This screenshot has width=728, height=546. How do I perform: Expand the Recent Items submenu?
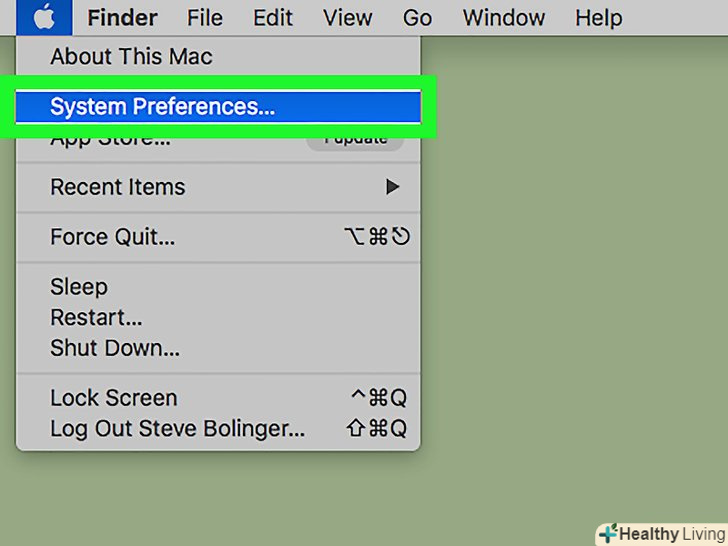pos(118,187)
